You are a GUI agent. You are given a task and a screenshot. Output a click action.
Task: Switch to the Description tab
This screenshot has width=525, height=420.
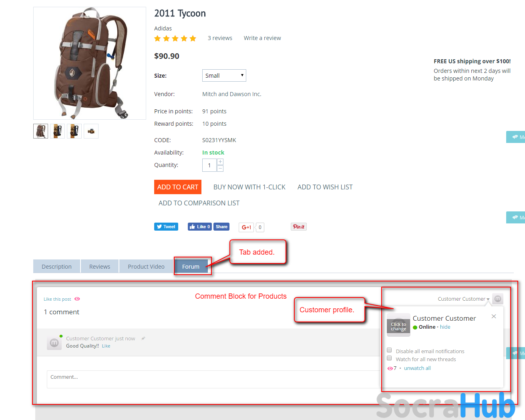[56, 266]
